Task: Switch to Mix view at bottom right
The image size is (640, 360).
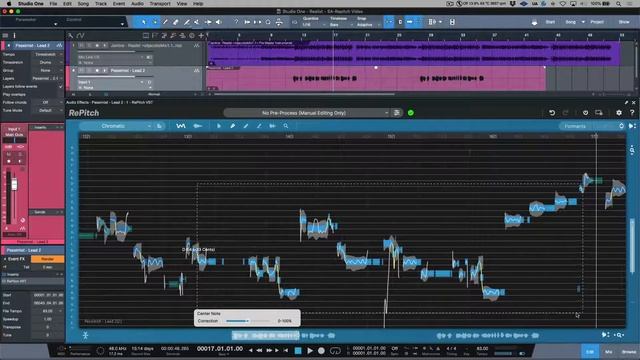Action: tap(609, 351)
